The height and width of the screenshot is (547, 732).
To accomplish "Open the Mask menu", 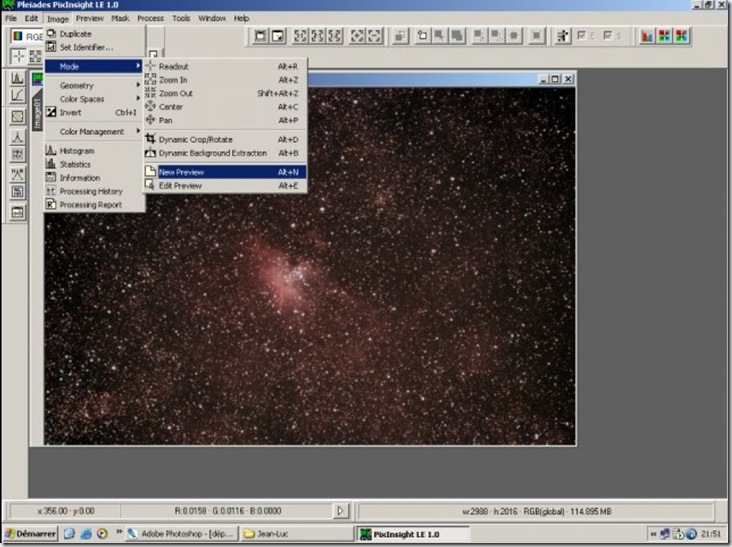I will coord(120,18).
